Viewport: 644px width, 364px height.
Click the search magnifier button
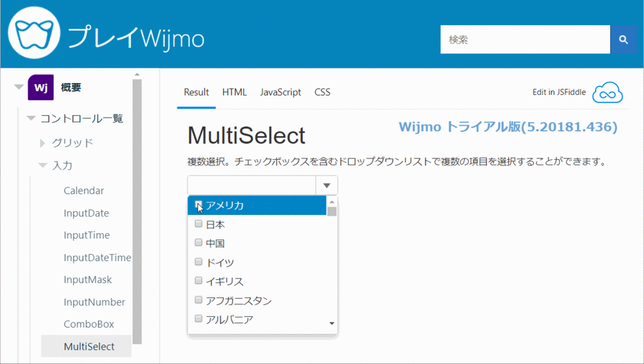[623, 40]
